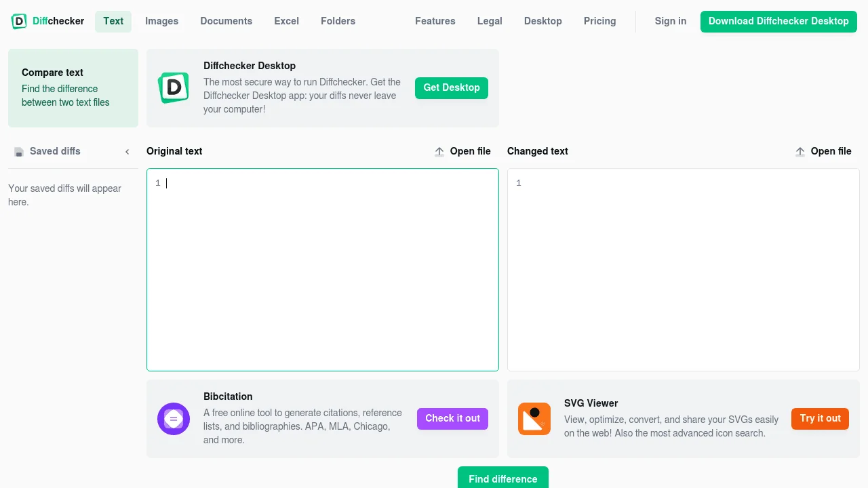Click the Try it out button
868x488 pixels.
pos(819,418)
